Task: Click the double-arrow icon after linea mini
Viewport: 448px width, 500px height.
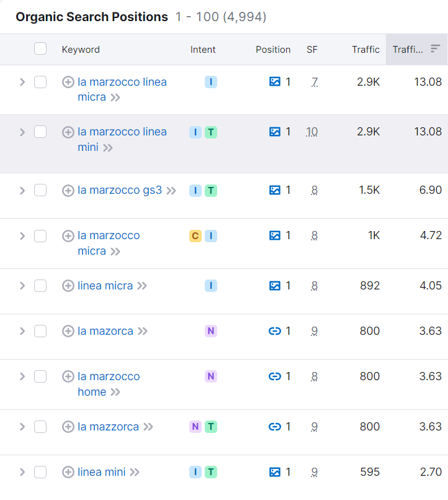Action: (135, 472)
